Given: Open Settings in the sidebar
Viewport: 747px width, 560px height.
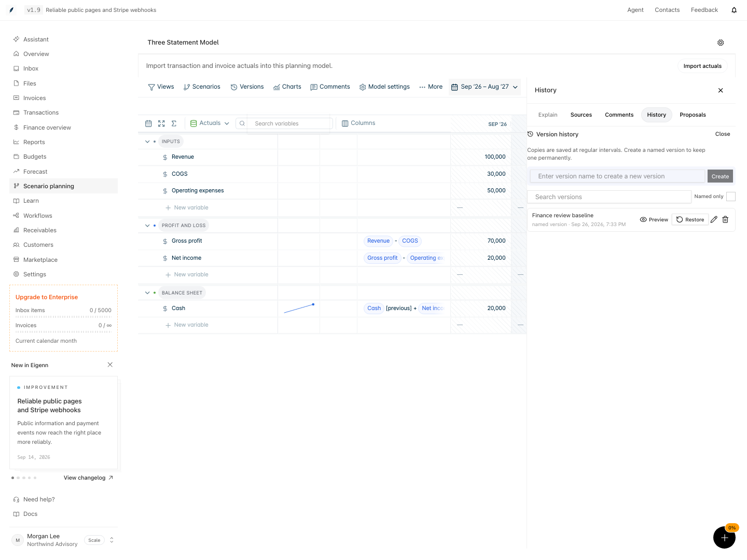Looking at the screenshot, I should tap(63, 274).
